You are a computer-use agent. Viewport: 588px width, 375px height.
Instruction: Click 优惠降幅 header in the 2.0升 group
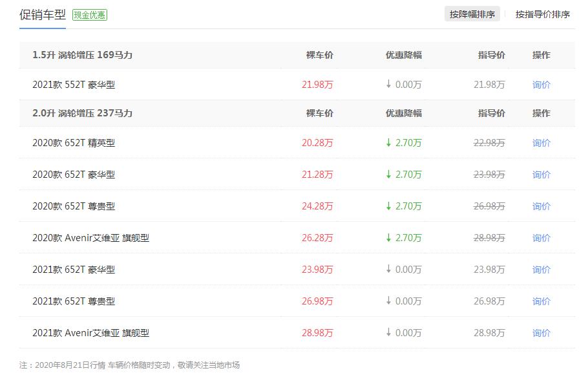point(404,113)
